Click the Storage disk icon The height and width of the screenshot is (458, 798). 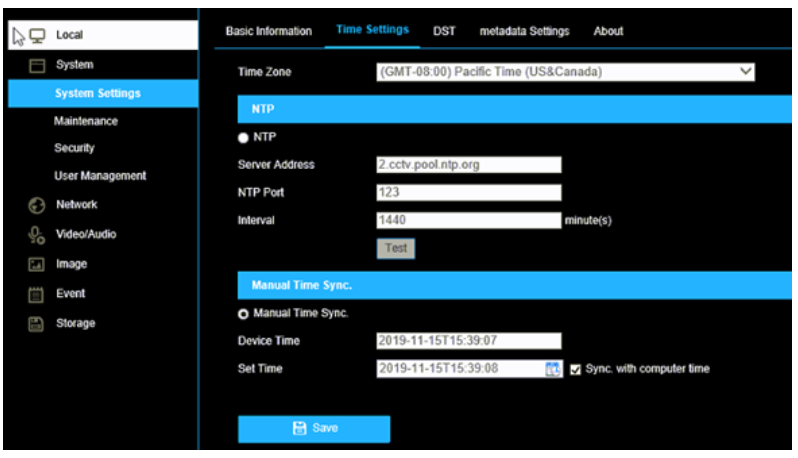(x=36, y=324)
